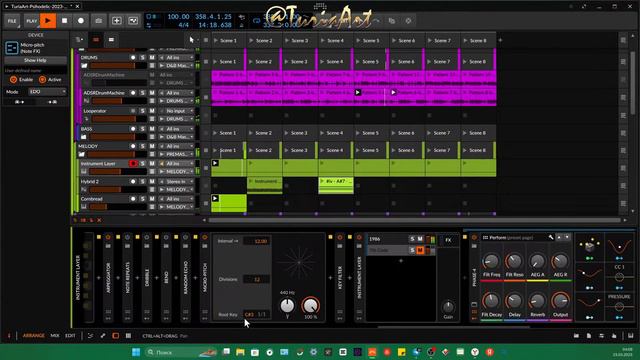Screen dimensions: 640x360
Task: Launch Scene 1 in the top scene row
Action: coord(229,40)
